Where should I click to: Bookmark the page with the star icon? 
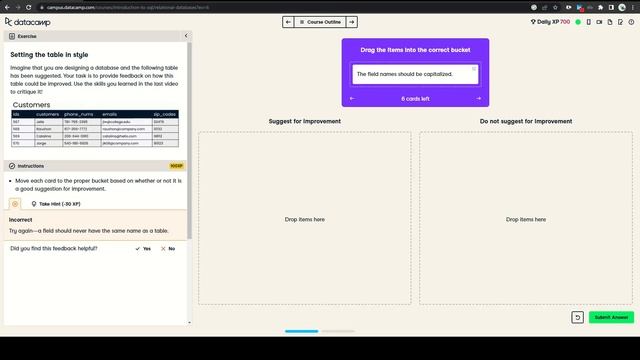click(x=556, y=7)
